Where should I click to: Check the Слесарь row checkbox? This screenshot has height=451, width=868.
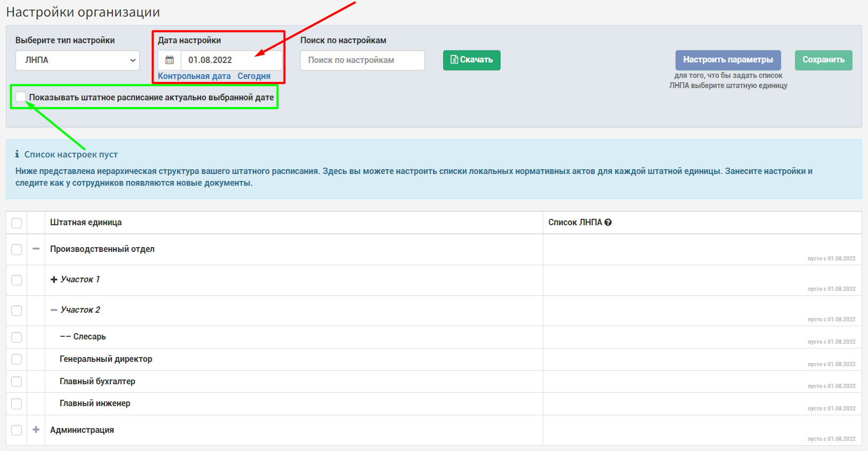[x=17, y=337]
